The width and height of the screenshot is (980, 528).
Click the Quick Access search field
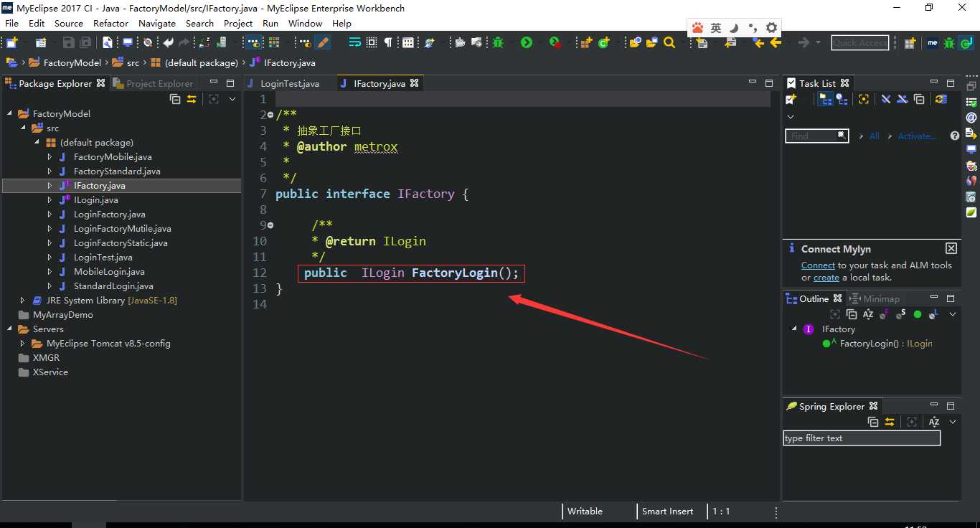(860, 43)
